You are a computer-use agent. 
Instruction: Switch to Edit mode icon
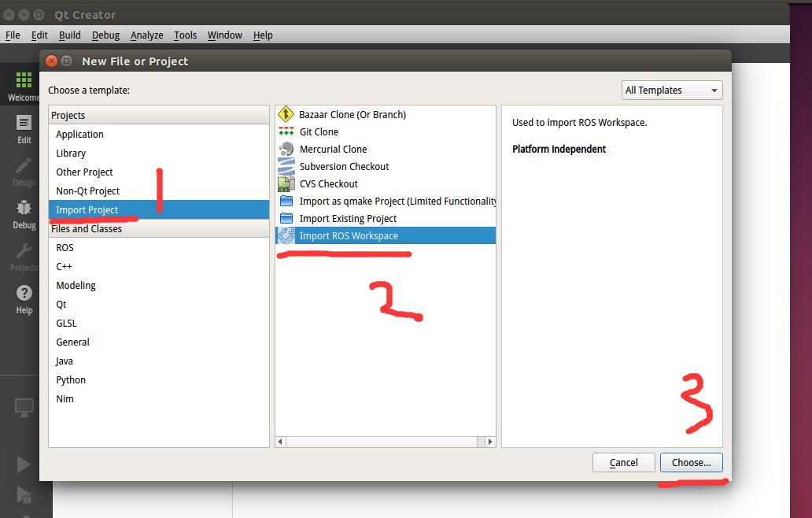tap(24, 124)
